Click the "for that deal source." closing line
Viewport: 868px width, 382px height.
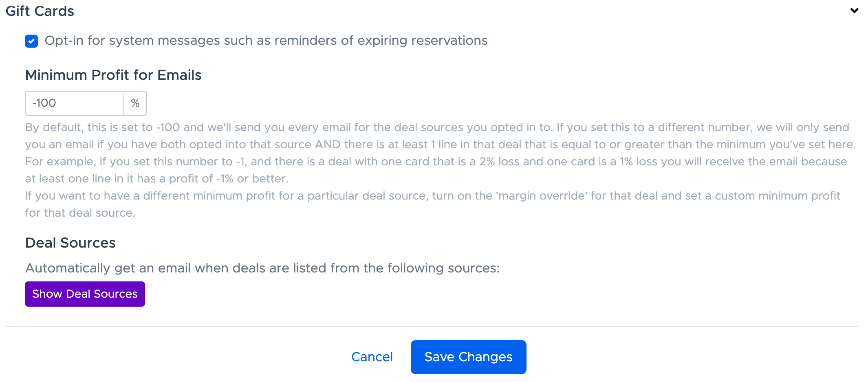80,213
